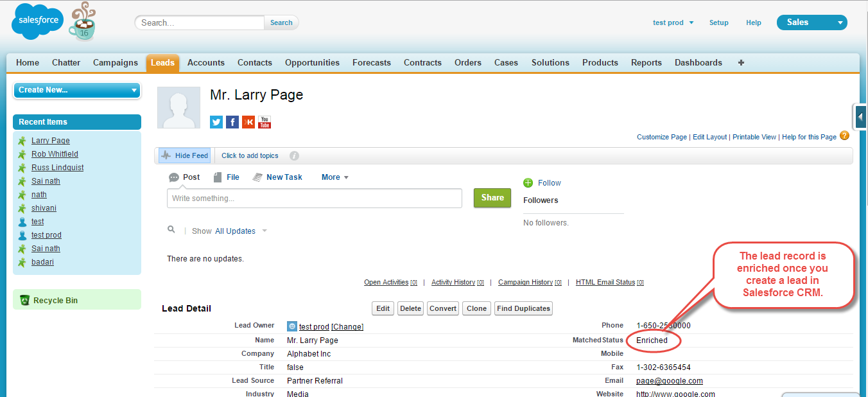The image size is (868, 397).
Task: Click the Edit Layout link
Action: click(710, 137)
